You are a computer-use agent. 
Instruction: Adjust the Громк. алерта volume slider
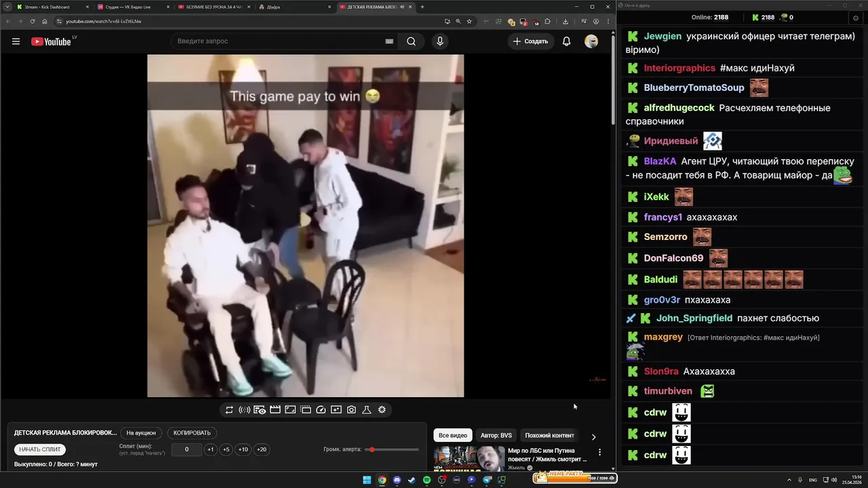(391, 449)
